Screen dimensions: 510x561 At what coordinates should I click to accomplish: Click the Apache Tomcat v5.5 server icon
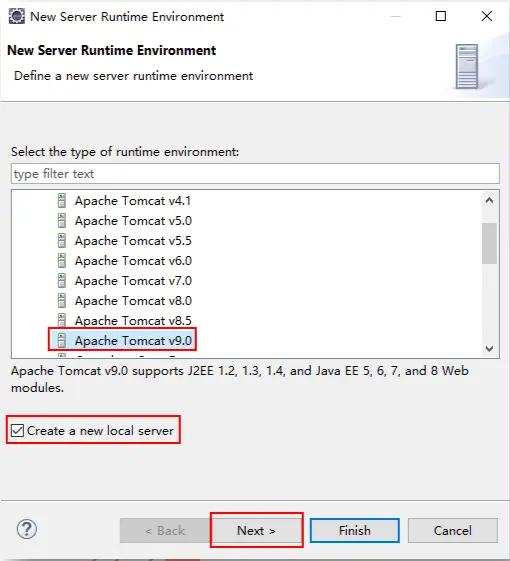tap(62, 241)
